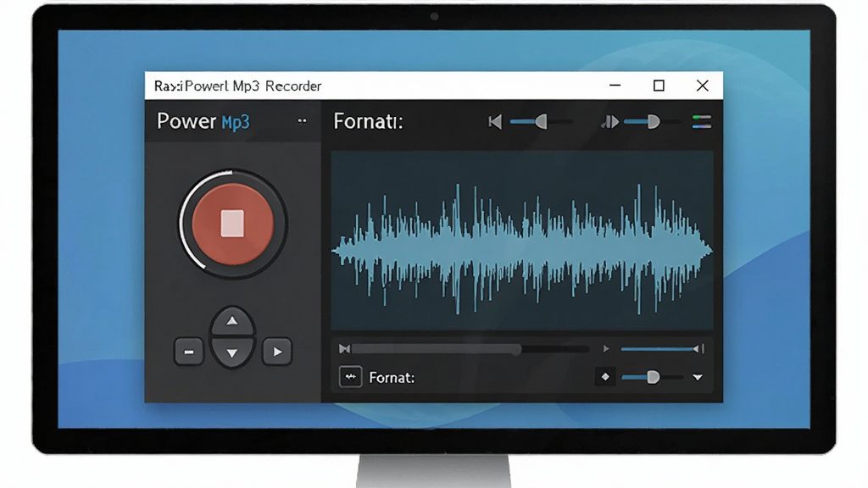The image size is (868, 488).
Task: Click the speaker icon in the top toolbar
Action: 609,121
